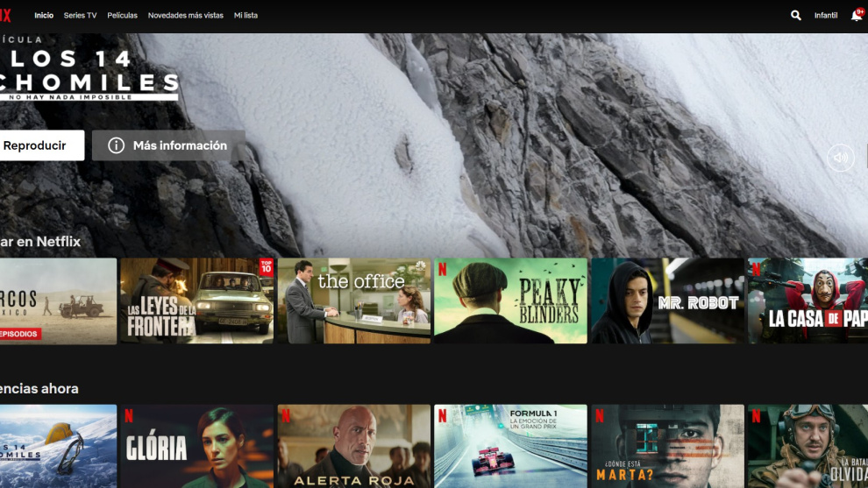The height and width of the screenshot is (488, 868).
Task: Open the notifications bell
Action: click(x=857, y=16)
